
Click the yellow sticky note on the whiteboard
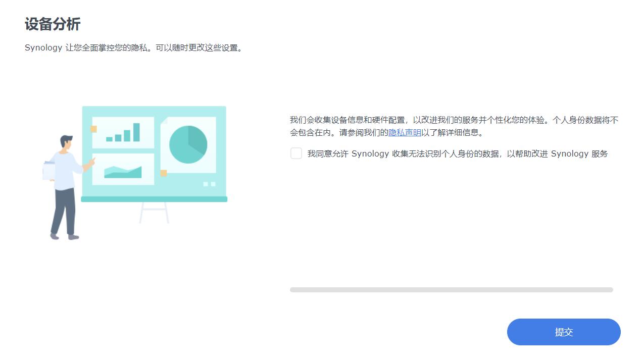pos(93,129)
